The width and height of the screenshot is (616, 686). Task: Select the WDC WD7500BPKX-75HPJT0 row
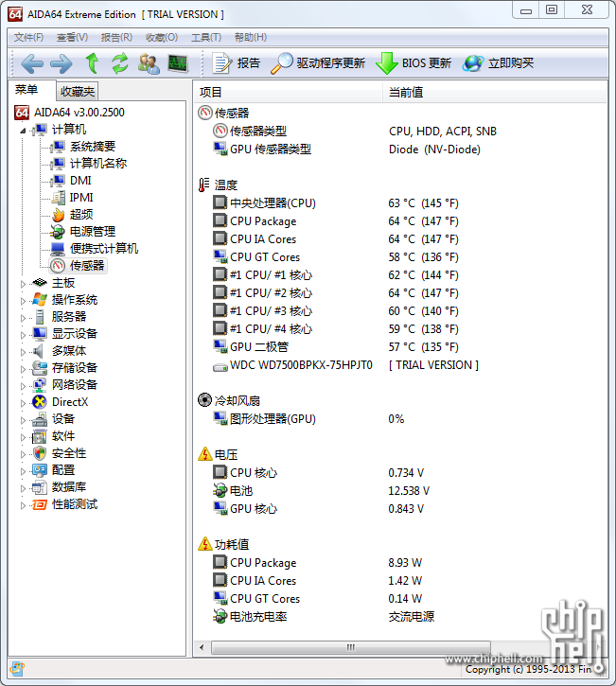click(345, 365)
